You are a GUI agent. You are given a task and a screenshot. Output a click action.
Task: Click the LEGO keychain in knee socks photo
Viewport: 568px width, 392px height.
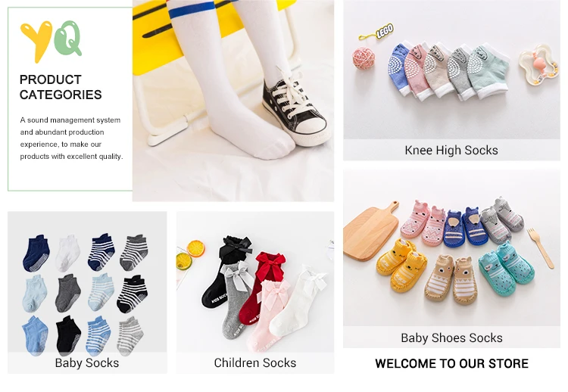[377, 33]
